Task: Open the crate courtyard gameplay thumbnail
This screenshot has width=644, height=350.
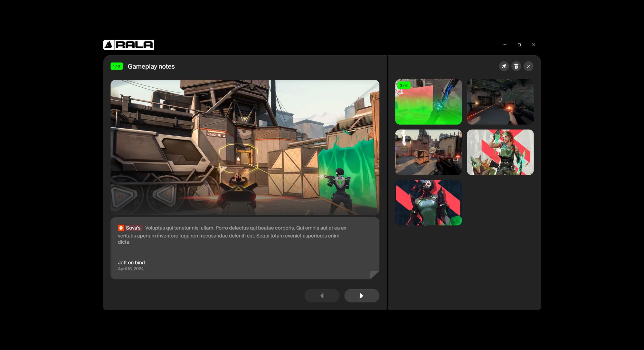Action: [428, 152]
